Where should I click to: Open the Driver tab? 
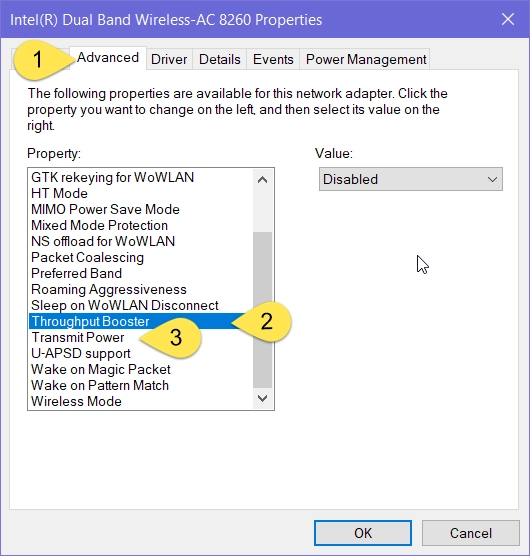[169, 60]
